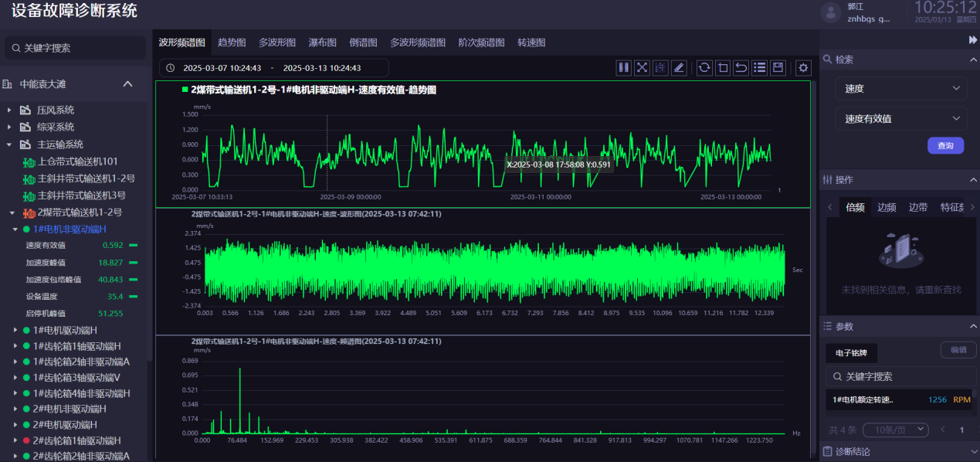Viewport: 980px width, 462px height.
Task: Click the refresh icon in chart toolbar
Action: tap(704, 68)
